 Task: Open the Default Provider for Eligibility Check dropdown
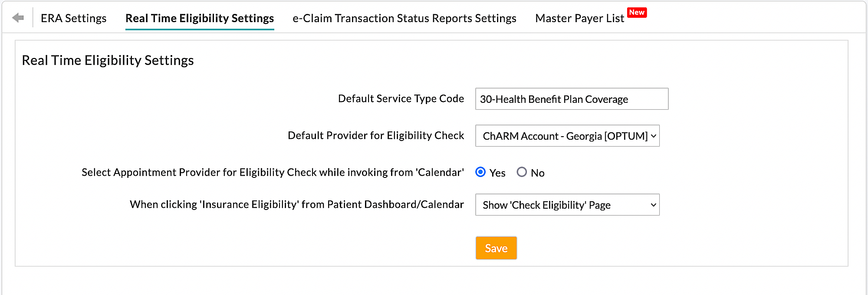pos(567,136)
